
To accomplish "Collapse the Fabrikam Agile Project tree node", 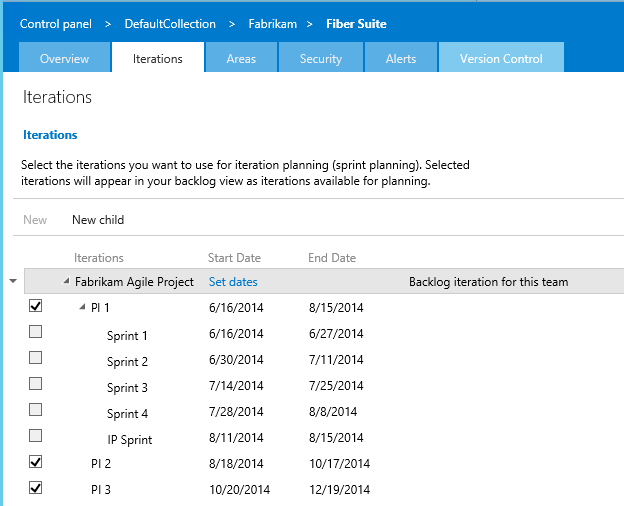I will click(67, 282).
